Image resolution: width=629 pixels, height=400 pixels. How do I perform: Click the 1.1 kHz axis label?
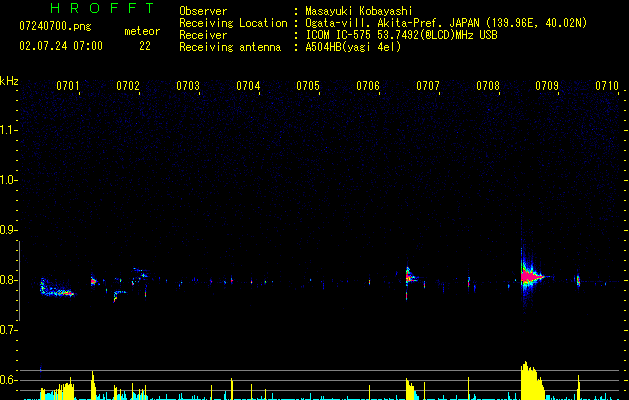click(8, 130)
